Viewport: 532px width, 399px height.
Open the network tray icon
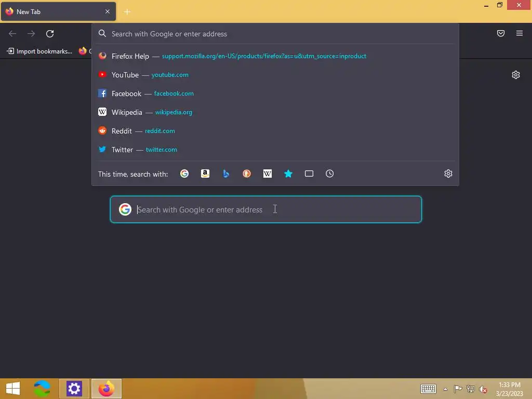(471, 389)
